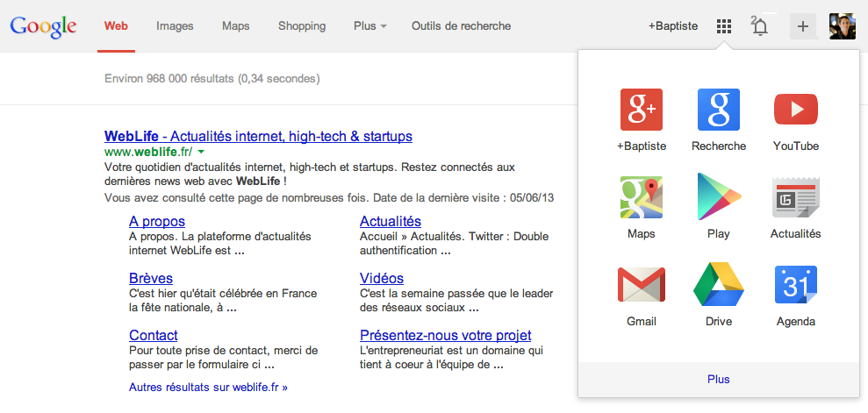The width and height of the screenshot is (868, 413).
Task: Open the notifications bell
Action: (761, 26)
